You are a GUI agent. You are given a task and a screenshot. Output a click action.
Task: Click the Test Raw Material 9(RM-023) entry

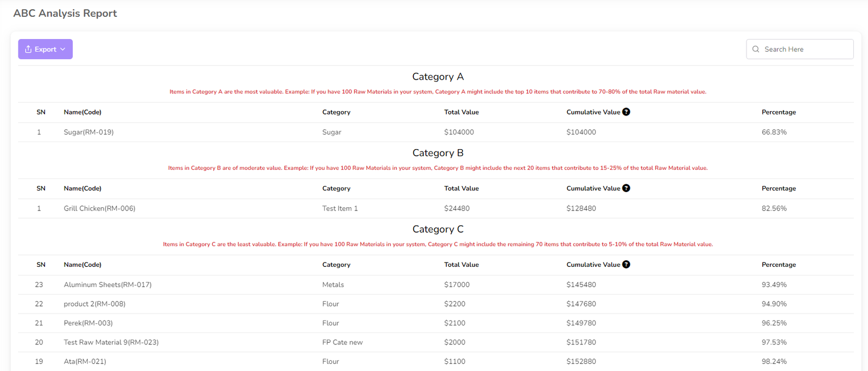(111, 342)
